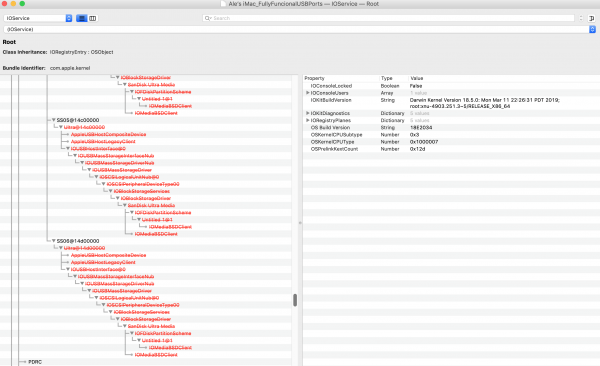Select IOSCSILogicalUnitNub@0 under SS05@14c00000

tap(129, 177)
